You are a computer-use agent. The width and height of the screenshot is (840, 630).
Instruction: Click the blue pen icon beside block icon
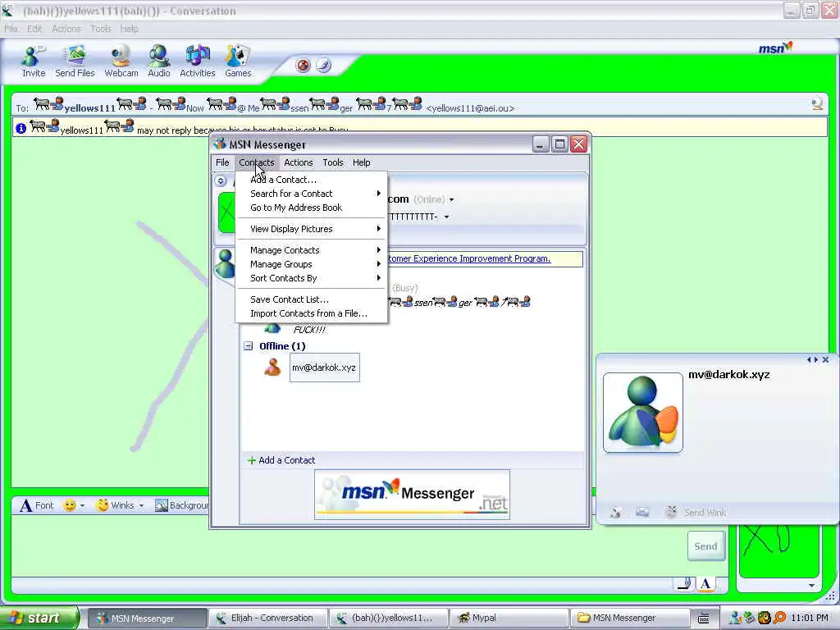(323, 66)
